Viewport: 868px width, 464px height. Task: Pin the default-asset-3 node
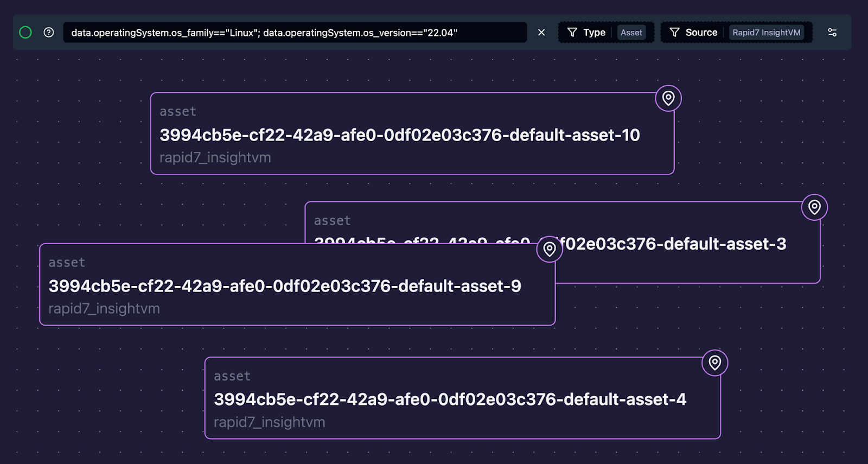point(814,207)
